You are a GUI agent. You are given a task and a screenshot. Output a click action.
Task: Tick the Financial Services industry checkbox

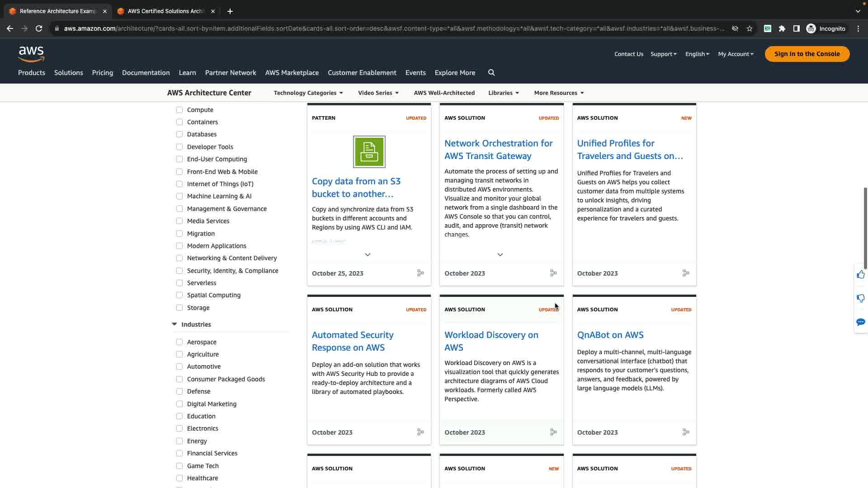(179, 453)
